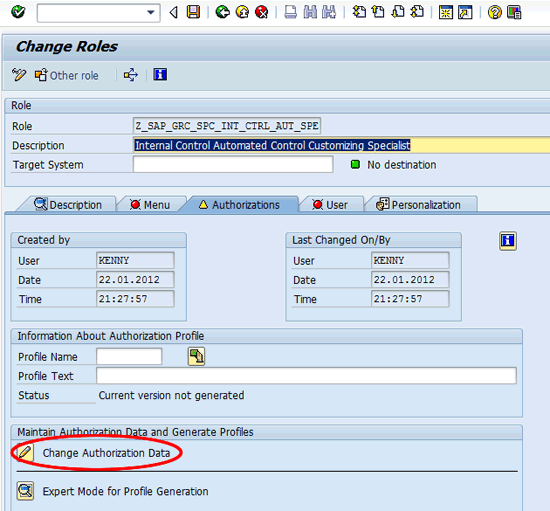Open the print icon in the toolbar
This screenshot has height=511, width=550.
pyautogui.click(x=290, y=12)
